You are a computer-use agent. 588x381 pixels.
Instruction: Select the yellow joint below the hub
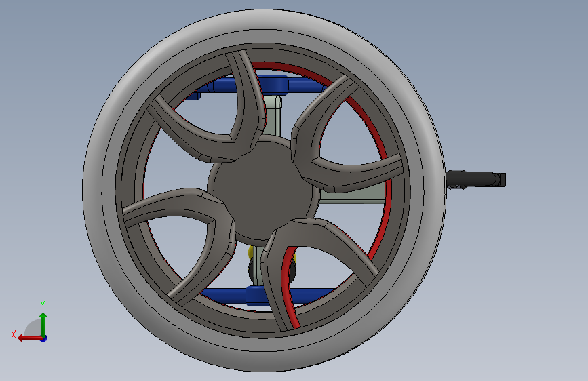(x=250, y=253)
